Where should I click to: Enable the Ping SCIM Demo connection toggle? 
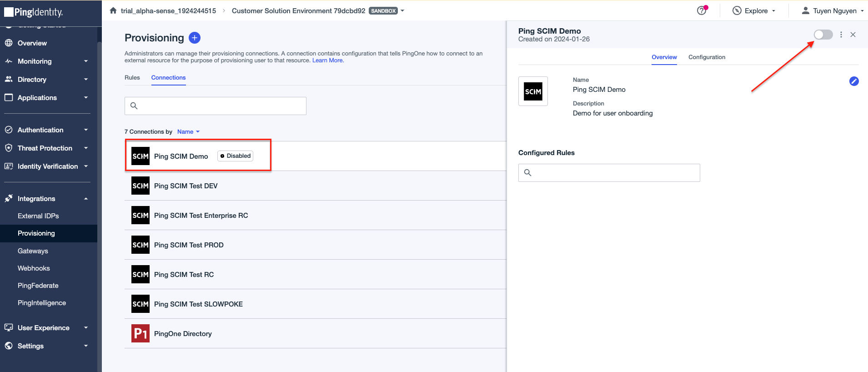click(x=823, y=35)
